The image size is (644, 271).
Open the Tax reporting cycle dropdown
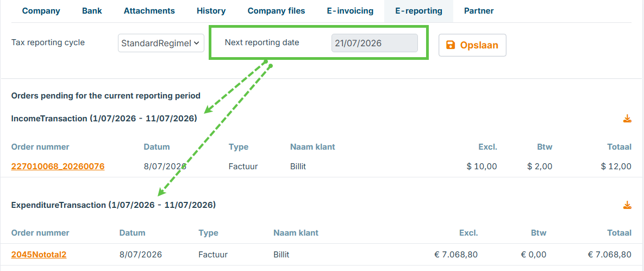pos(161,43)
